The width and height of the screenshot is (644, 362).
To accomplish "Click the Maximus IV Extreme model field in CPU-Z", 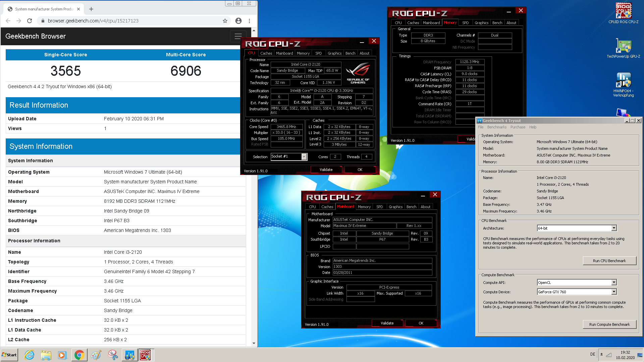I will tap(364, 226).
